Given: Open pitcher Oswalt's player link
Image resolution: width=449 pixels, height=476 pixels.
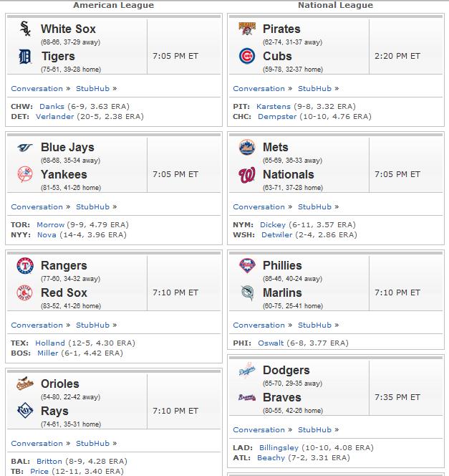Looking at the screenshot, I should tap(271, 343).
